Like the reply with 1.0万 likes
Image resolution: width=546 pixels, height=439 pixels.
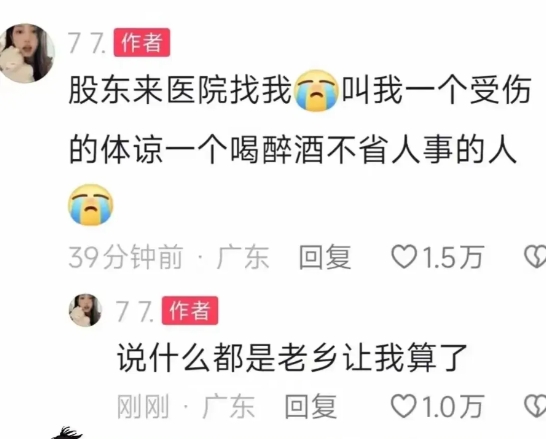(x=404, y=406)
